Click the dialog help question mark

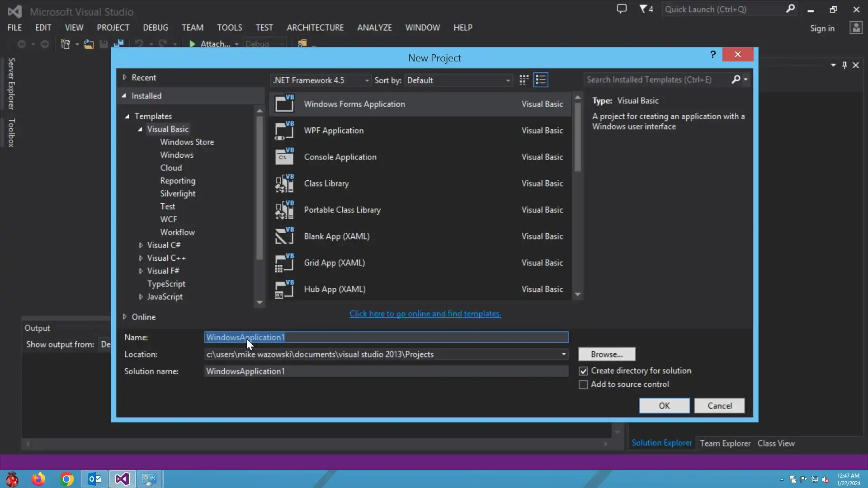713,55
